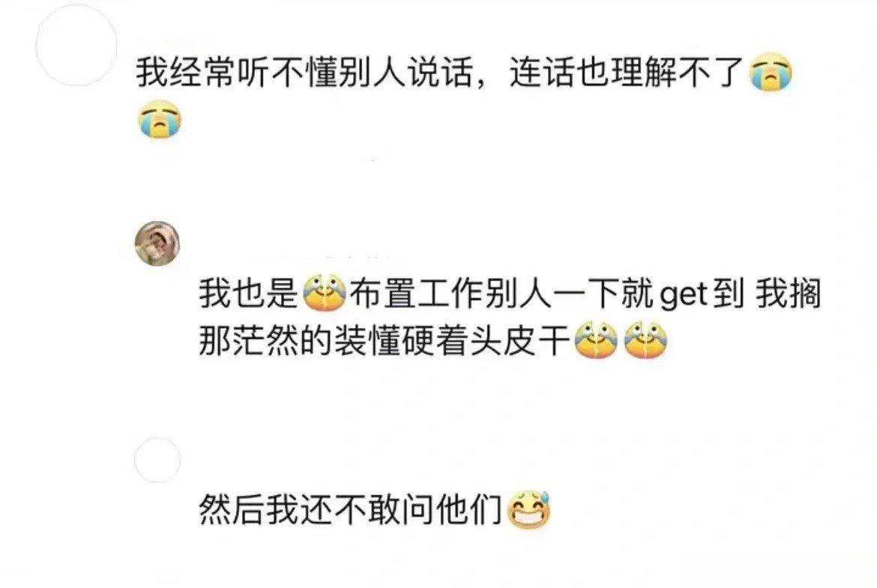Tap the emoji right after 我也是

point(325,292)
